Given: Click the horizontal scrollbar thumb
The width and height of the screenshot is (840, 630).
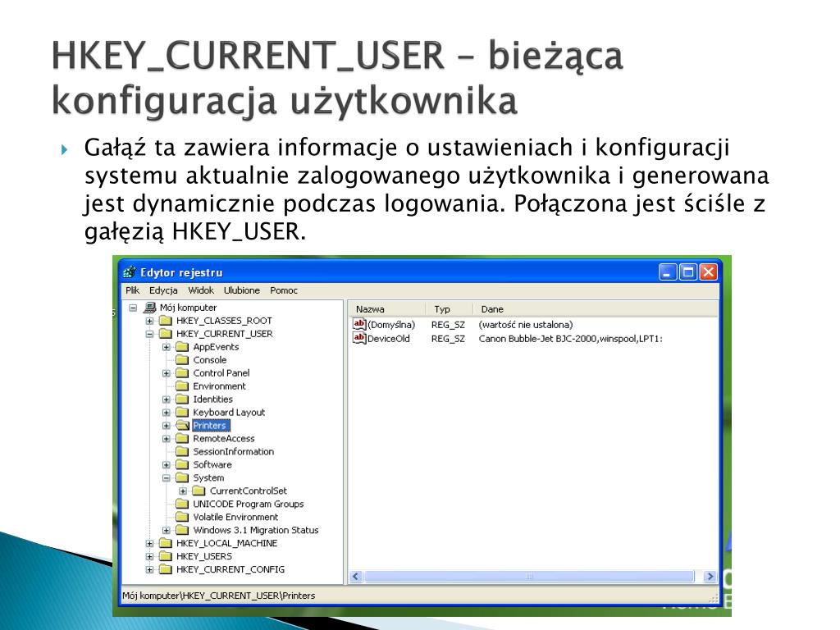Looking at the screenshot, I should tap(529, 577).
